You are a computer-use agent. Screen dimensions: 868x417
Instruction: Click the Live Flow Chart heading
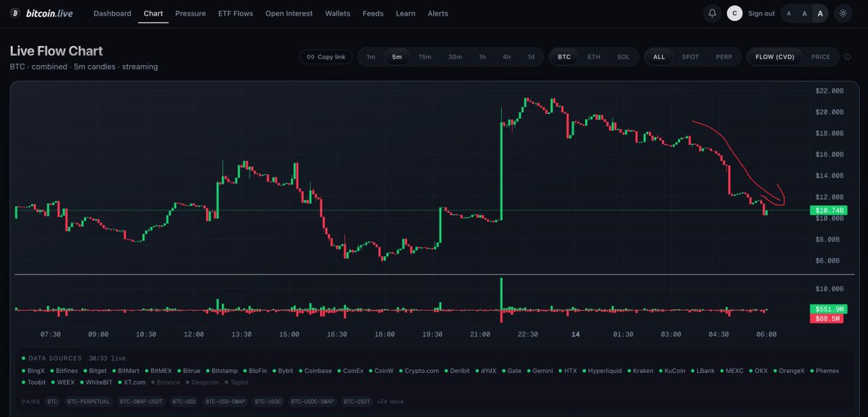point(56,51)
